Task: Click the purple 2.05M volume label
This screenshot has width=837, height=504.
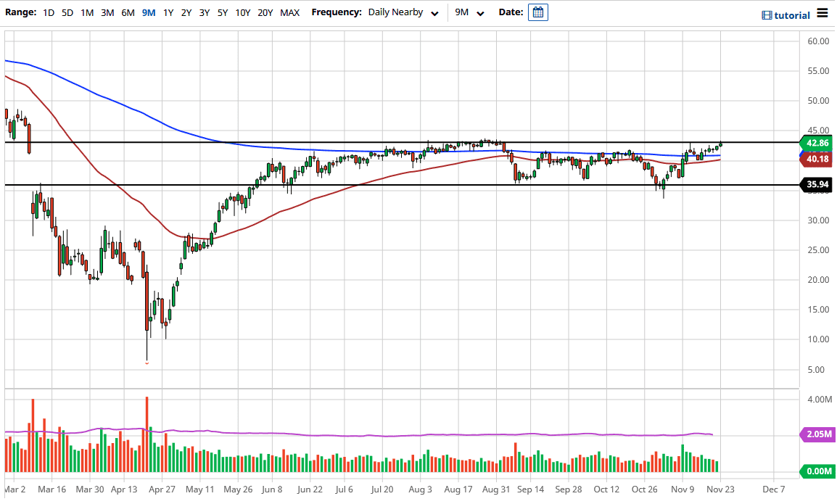Action: coord(816,434)
